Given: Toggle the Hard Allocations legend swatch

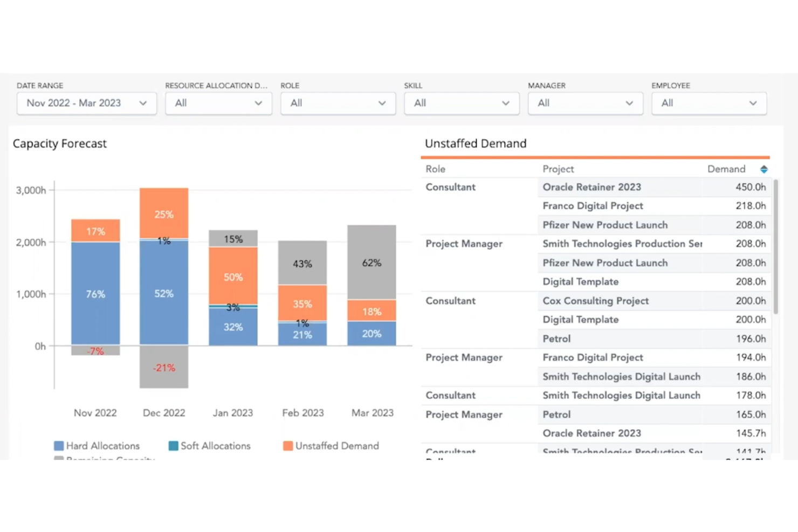Looking at the screenshot, I should pos(59,446).
